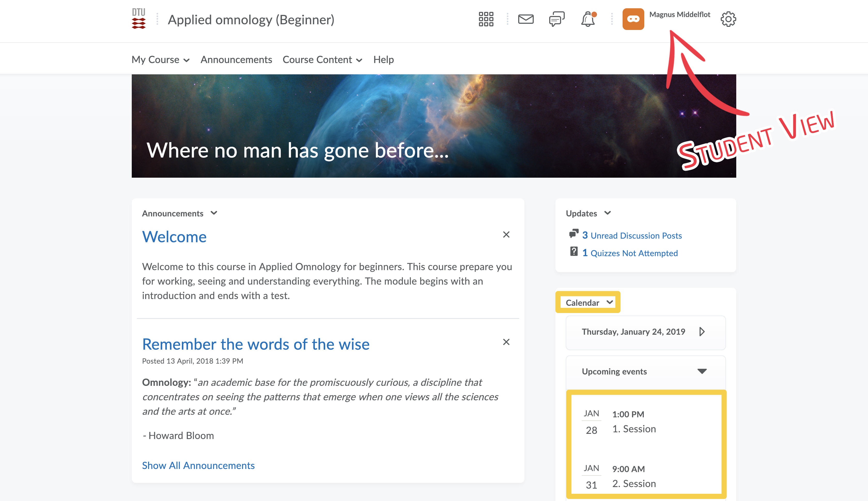Viewport: 868px width, 501px height.
Task: Click the settings gear icon
Action: (x=728, y=19)
